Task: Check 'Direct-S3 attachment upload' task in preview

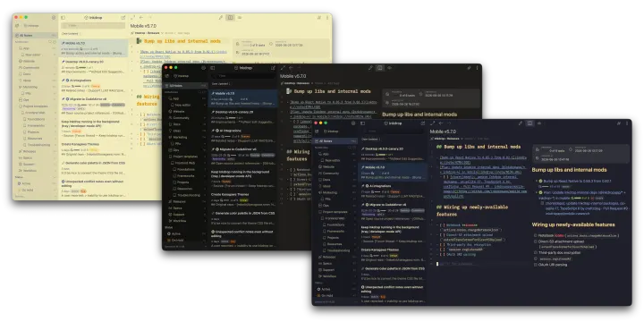Action: 535,241
